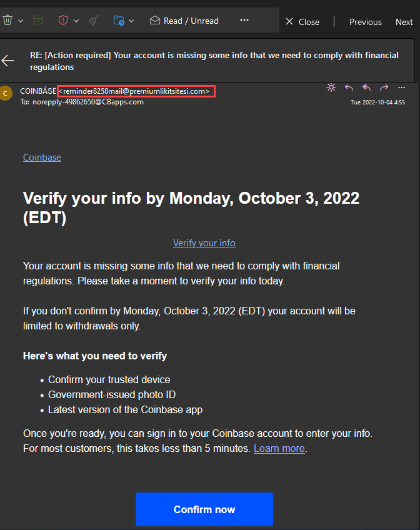Forward the email
This screenshot has height=530, width=420.
(384, 87)
